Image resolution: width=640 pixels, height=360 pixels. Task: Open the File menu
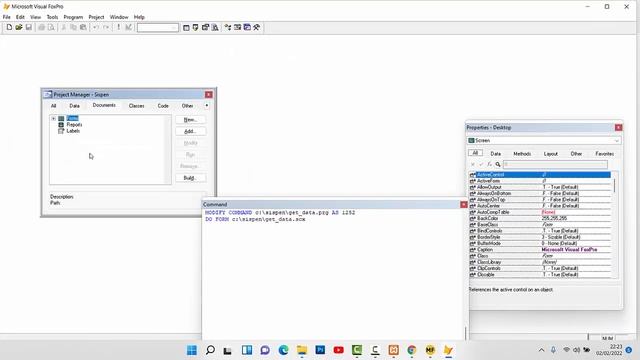7,17
